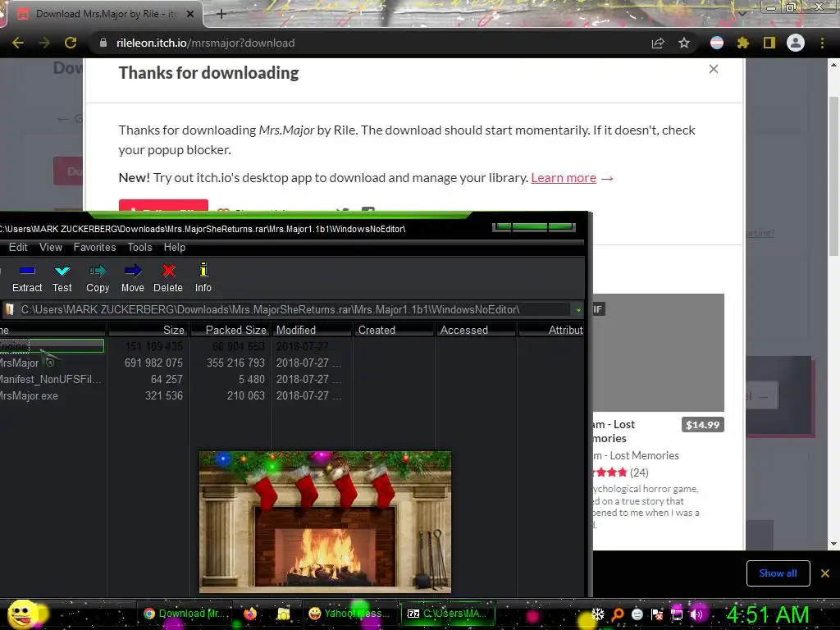Click the Created column header in 7-Zip
This screenshot has height=630, width=840.
394,330
